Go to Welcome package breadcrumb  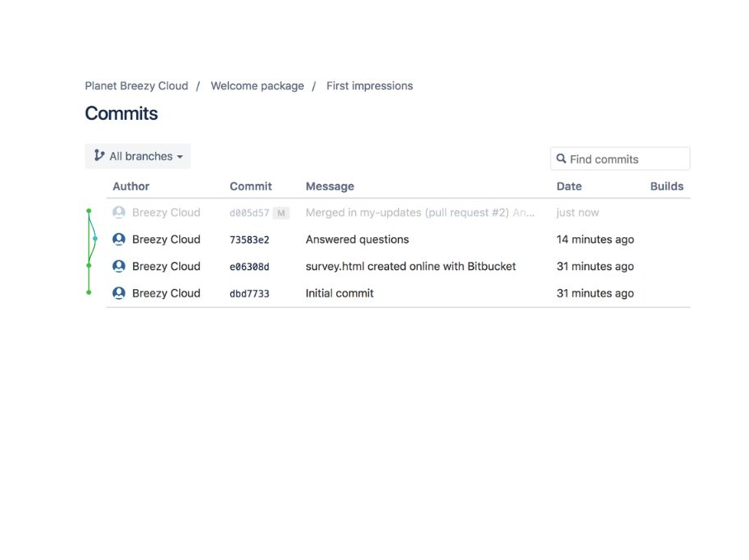[257, 86]
